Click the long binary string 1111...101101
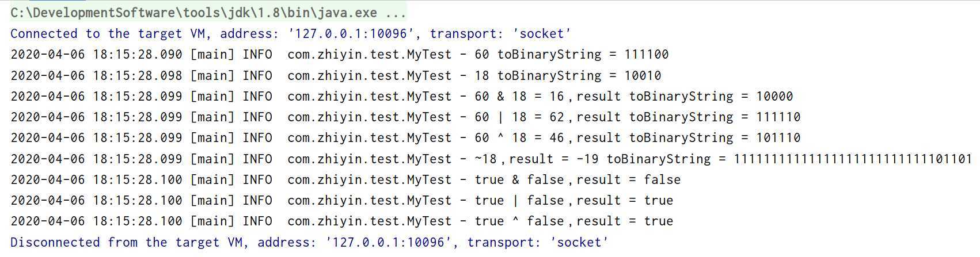This screenshot has height=257, width=980. [853, 159]
